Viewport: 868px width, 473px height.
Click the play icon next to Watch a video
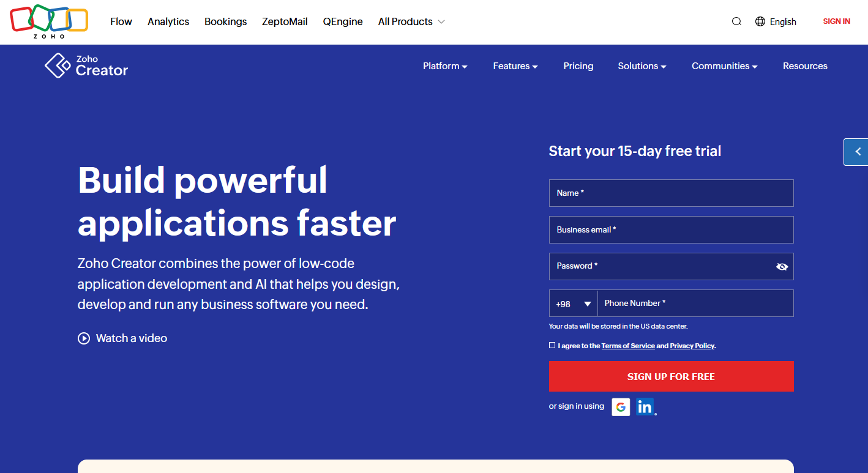[x=83, y=338]
